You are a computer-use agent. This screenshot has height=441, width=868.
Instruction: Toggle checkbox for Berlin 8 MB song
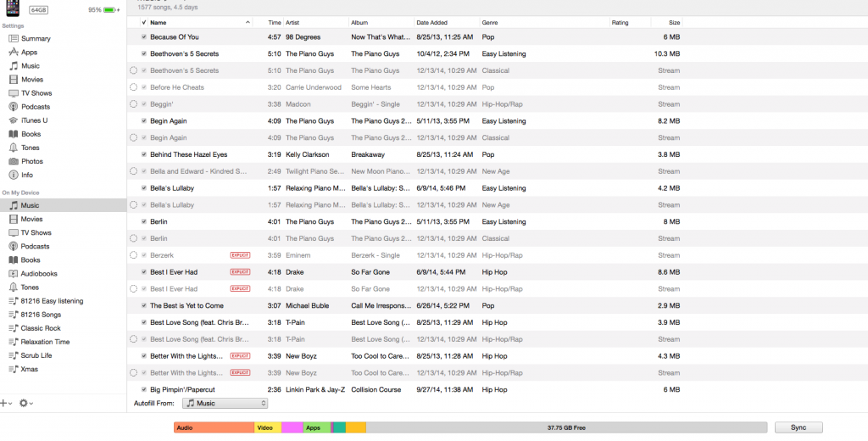pos(144,221)
